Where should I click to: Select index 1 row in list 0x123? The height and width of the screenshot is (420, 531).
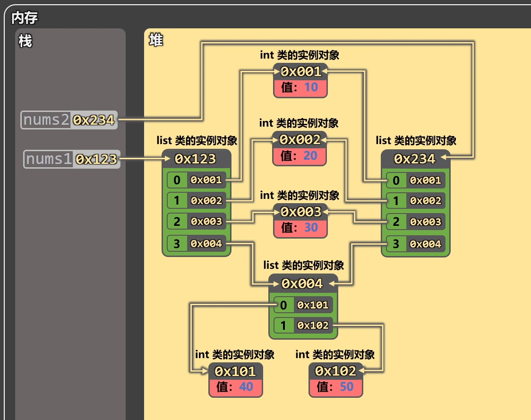pos(197,200)
